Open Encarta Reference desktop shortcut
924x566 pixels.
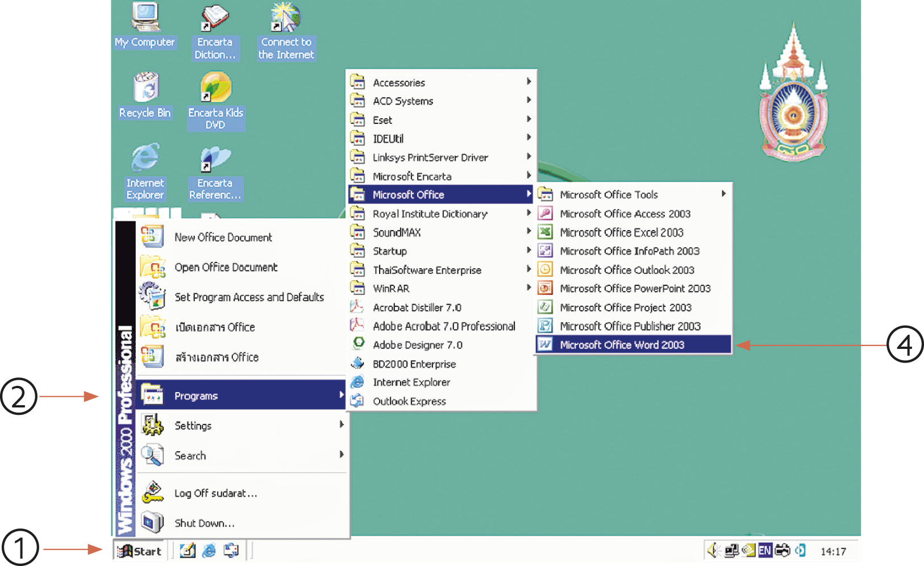click(215, 173)
